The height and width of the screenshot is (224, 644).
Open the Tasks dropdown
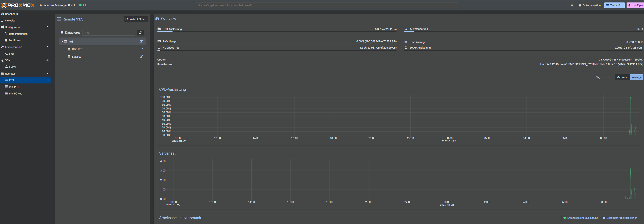(x=614, y=5)
